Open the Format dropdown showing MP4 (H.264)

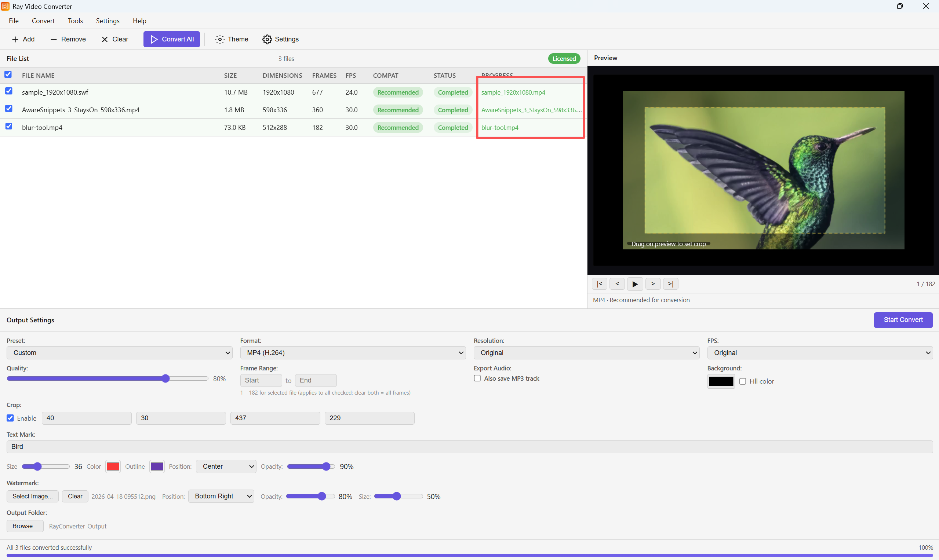click(353, 353)
